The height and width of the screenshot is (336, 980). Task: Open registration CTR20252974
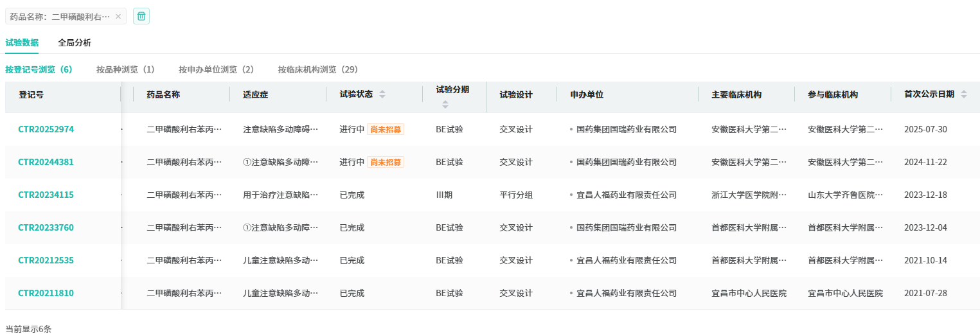pyautogui.click(x=46, y=129)
